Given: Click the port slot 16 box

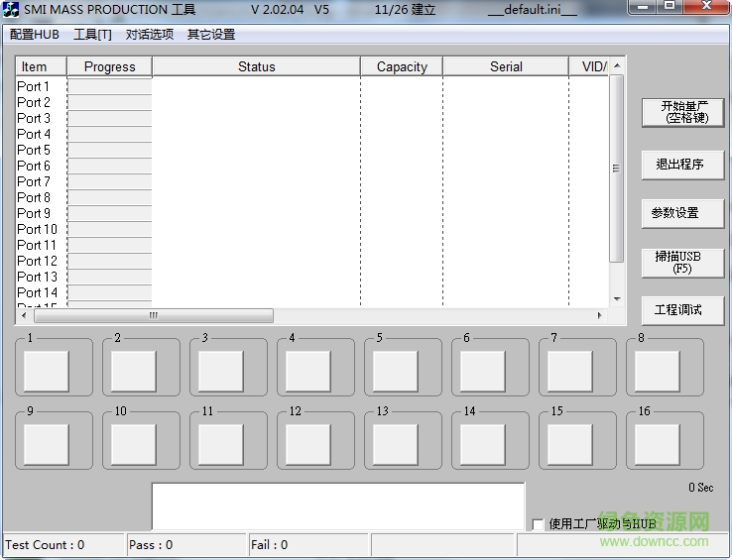Looking at the screenshot, I should [x=658, y=445].
